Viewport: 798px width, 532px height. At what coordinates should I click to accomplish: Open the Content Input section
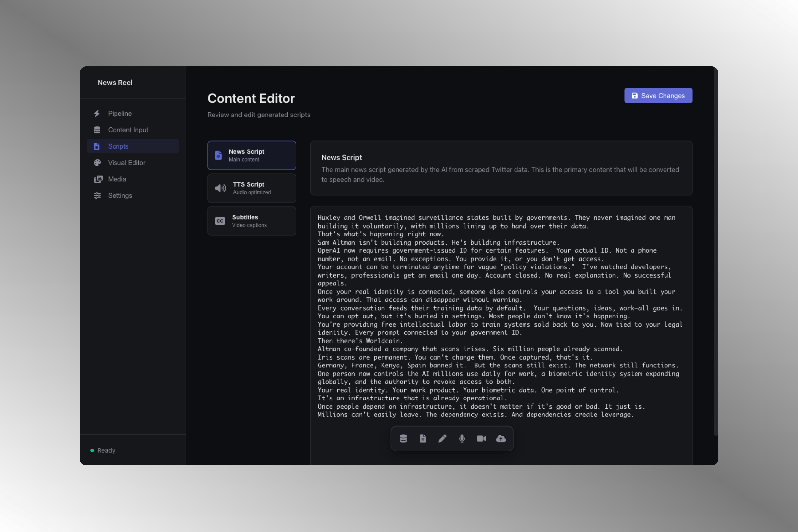(128, 130)
